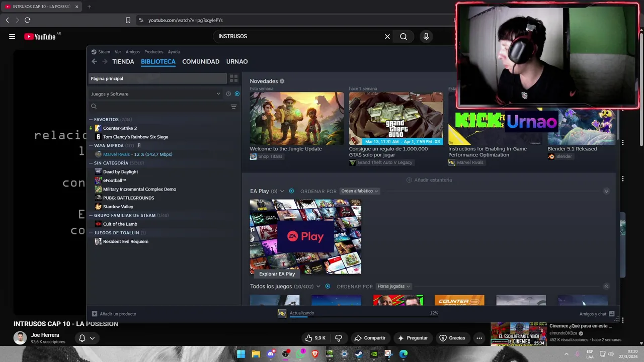The width and height of the screenshot is (644, 362).
Task: Go to the YouTube home logo
Action: [x=40, y=36]
